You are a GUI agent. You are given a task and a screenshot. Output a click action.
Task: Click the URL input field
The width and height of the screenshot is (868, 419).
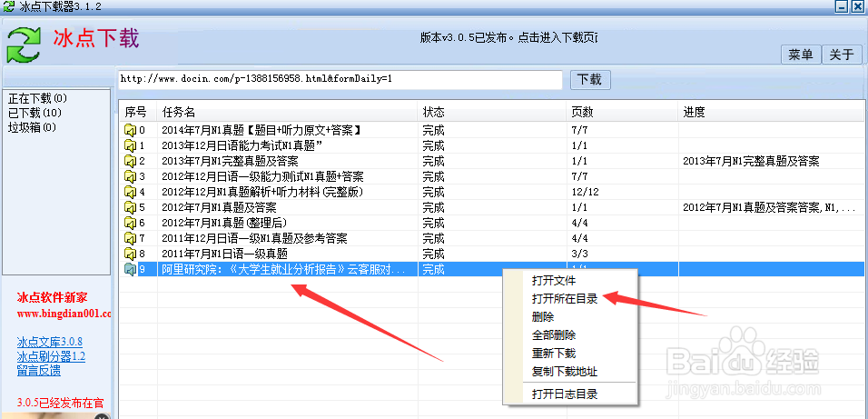point(340,79)
